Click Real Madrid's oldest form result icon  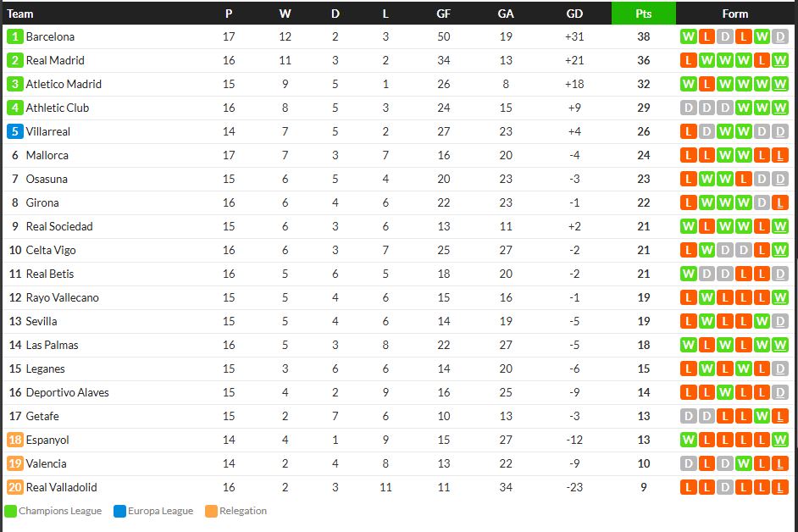point(688,60)
